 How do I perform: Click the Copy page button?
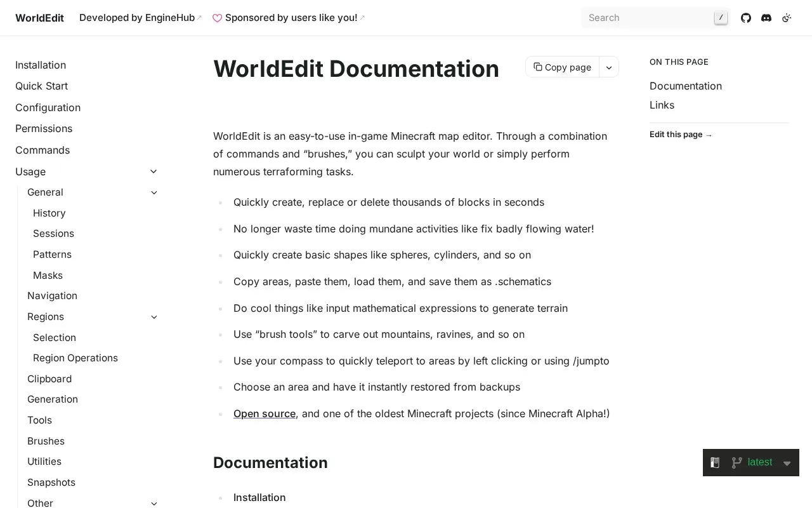562,67
